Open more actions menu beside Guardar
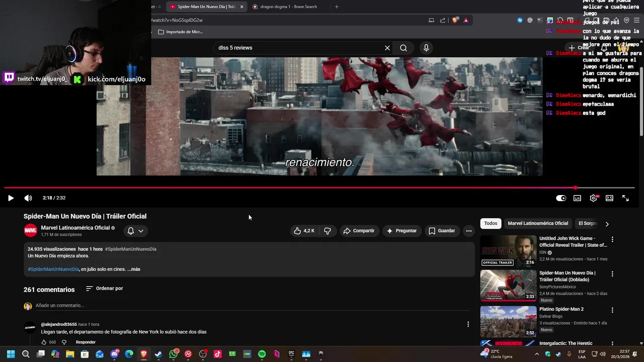The height and width of the screenshot is (362, 644). point(468,231)
